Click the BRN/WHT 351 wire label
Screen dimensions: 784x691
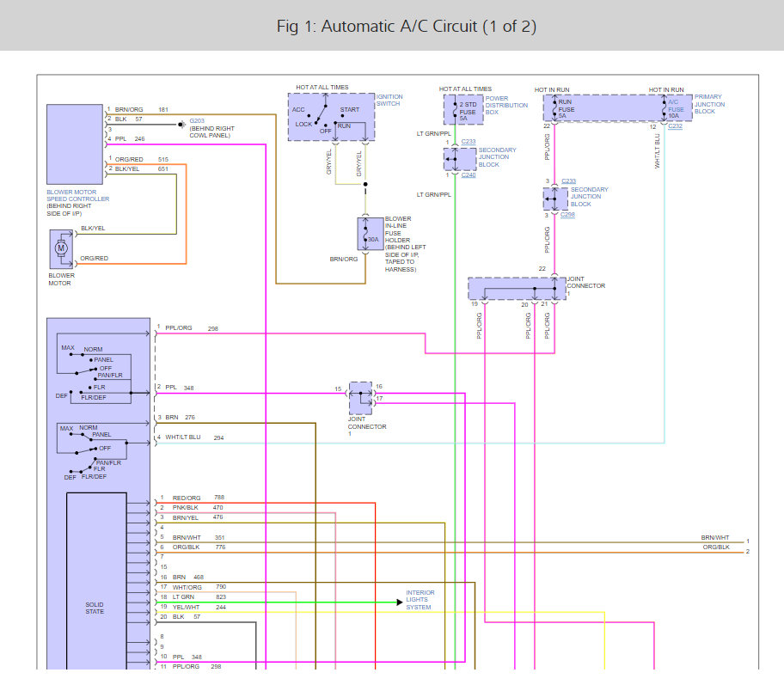click(x=199, y=537)
